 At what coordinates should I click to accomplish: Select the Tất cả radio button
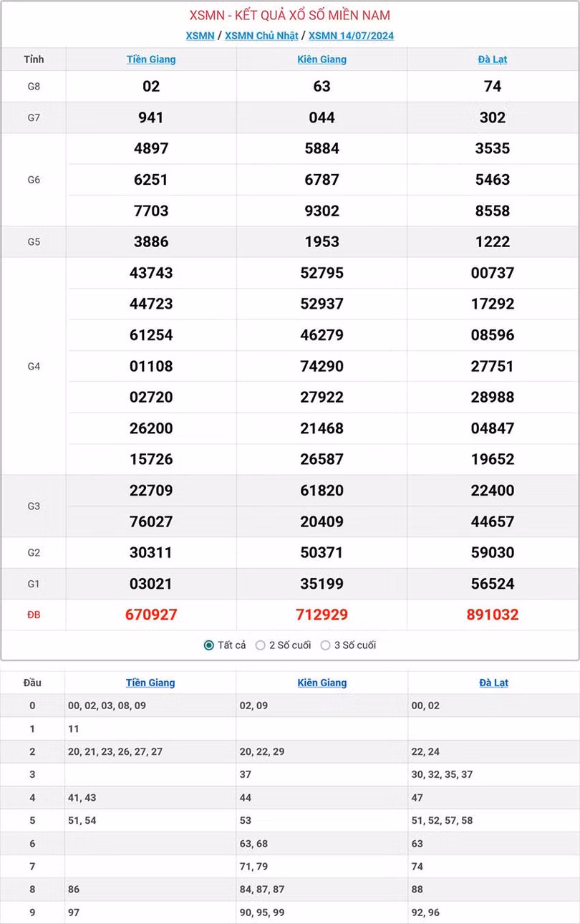point(209,645)
